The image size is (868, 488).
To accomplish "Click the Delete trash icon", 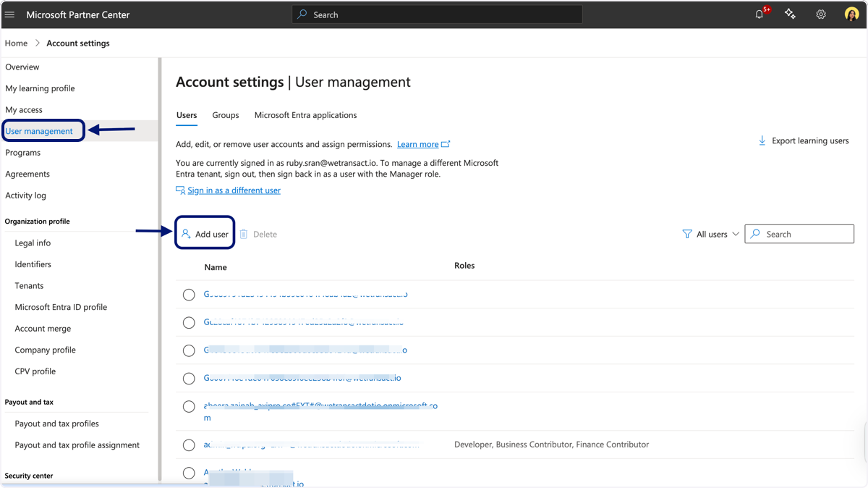I will coord(244,234).
